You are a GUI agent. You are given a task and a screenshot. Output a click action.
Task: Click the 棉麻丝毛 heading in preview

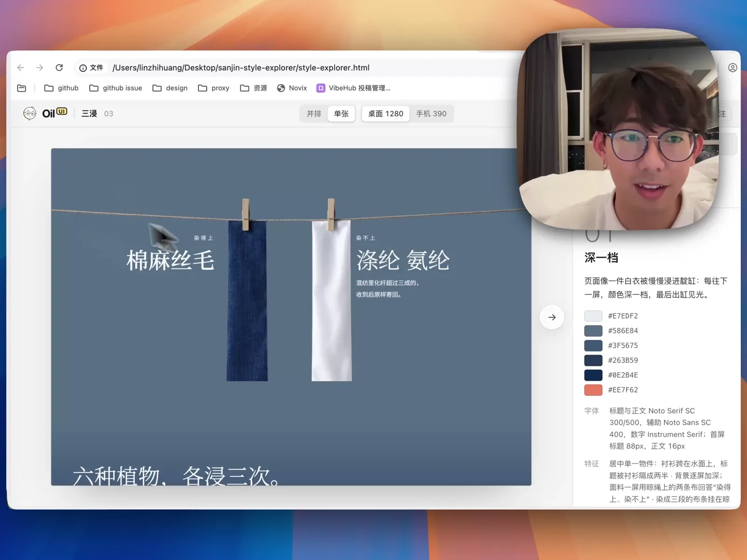[x=170, y=260]
